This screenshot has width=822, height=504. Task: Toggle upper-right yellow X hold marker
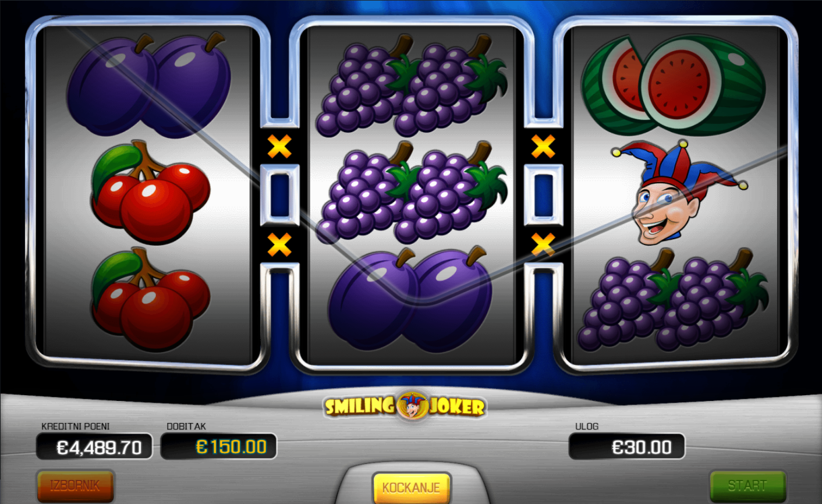click(543, 147)
